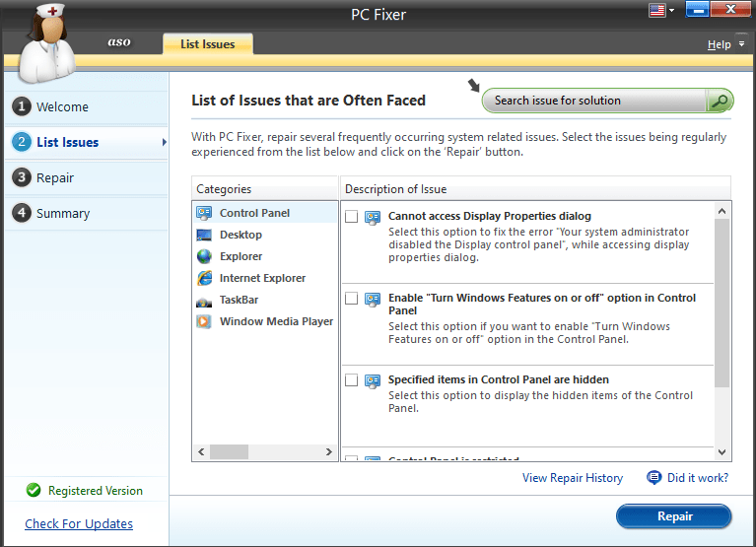Click icon beside Cannot access Display Properties

(x=373, y=218)
